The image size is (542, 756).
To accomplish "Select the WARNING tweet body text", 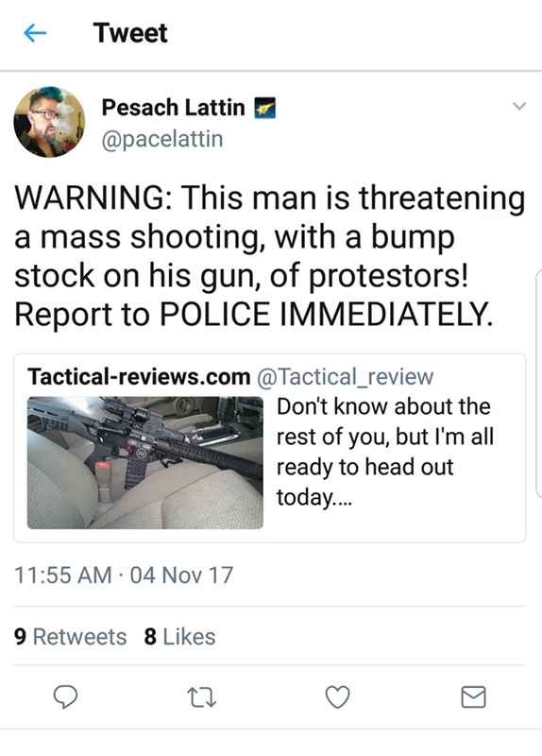I will (x=269, y=255).
